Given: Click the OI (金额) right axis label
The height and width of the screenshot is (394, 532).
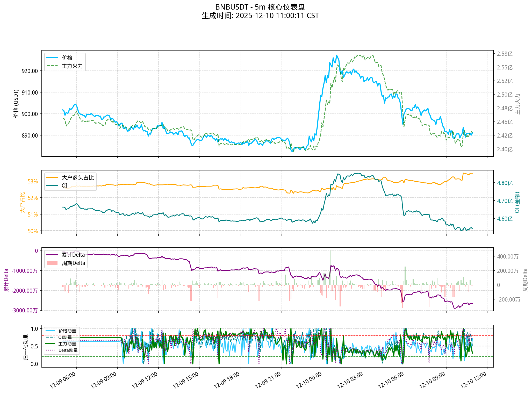Looking at the screenshot, I should 517,202.
